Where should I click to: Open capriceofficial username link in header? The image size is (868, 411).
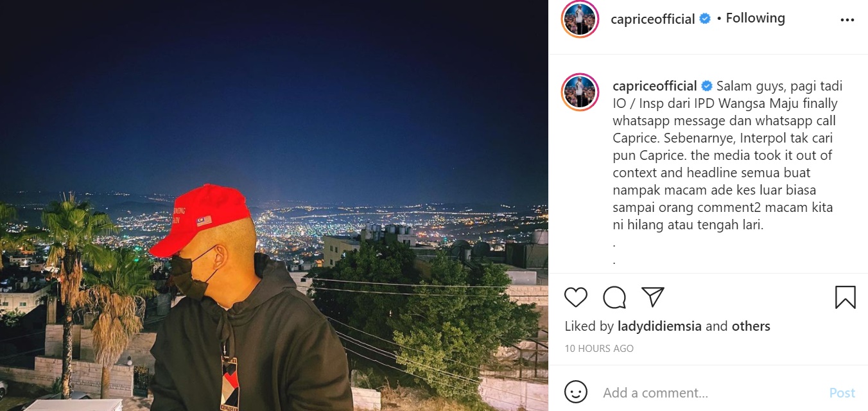tap(653, 19)
